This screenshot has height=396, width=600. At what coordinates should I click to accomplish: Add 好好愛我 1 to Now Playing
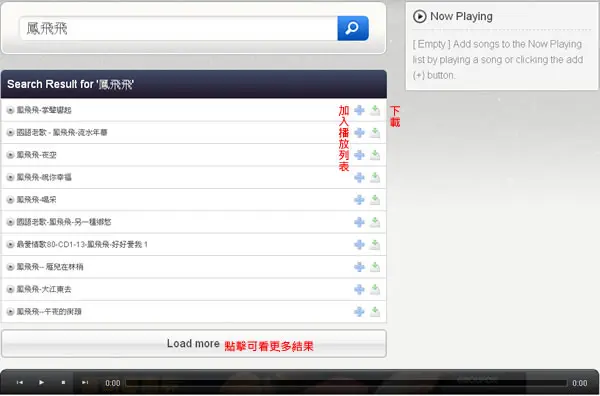(x=359, y=244)
